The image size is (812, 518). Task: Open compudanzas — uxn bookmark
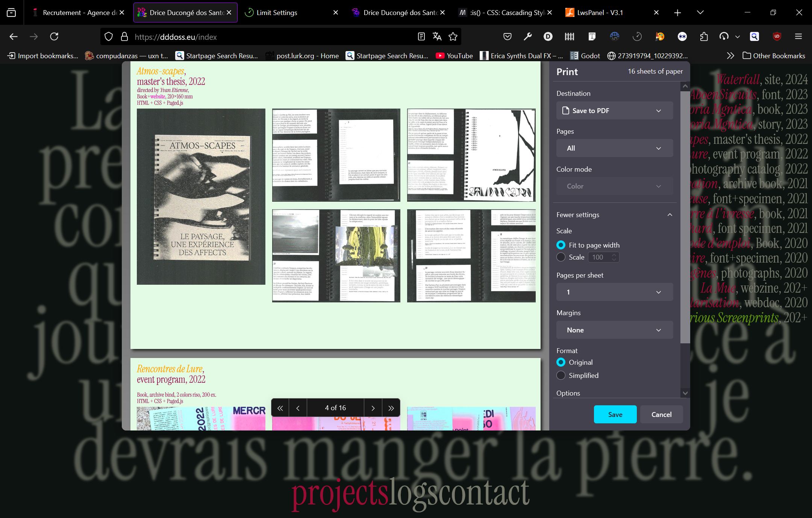pyautogui.click(x=126, y=56)
